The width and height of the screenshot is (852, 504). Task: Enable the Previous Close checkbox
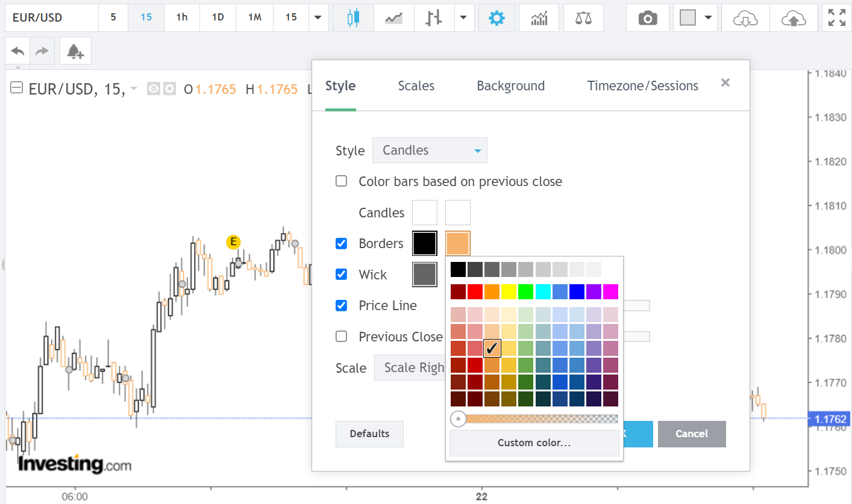[x=342, y=337]
